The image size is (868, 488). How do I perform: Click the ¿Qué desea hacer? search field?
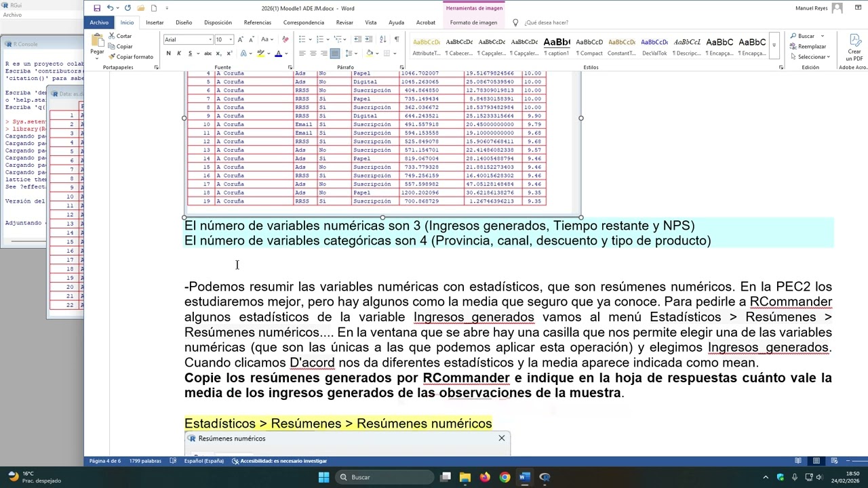point(546,22)
